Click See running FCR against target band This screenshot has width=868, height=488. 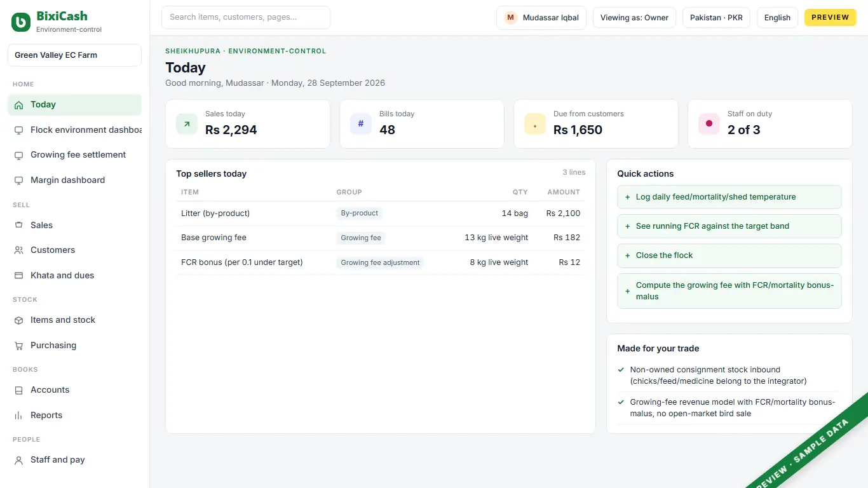point(729,226)
